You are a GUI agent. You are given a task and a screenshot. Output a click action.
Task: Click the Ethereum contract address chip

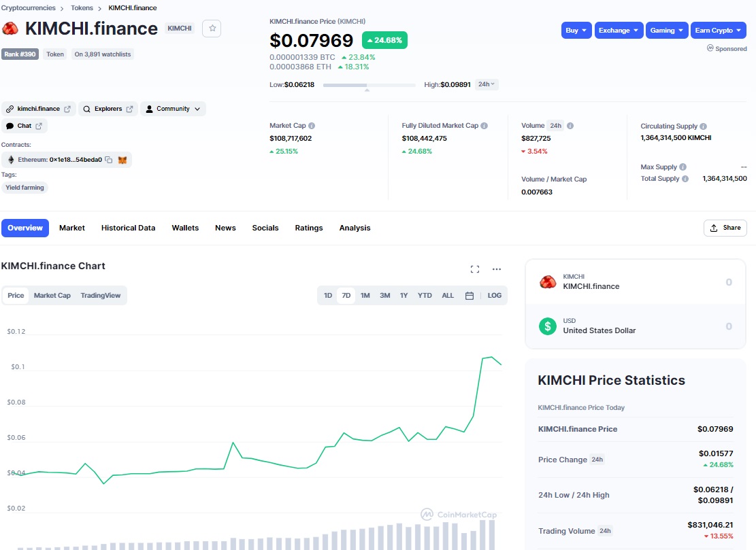point(67,160)
